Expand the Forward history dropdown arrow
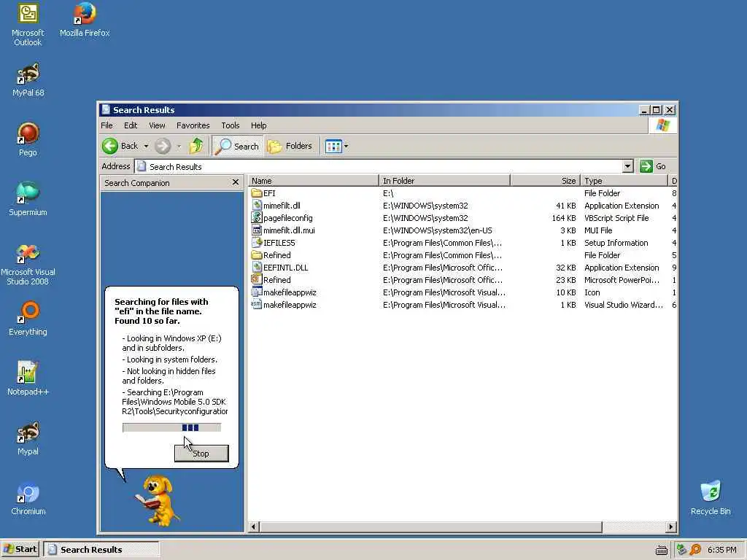Viewport: 747px width, 560px height. click(x=179, y=146)
